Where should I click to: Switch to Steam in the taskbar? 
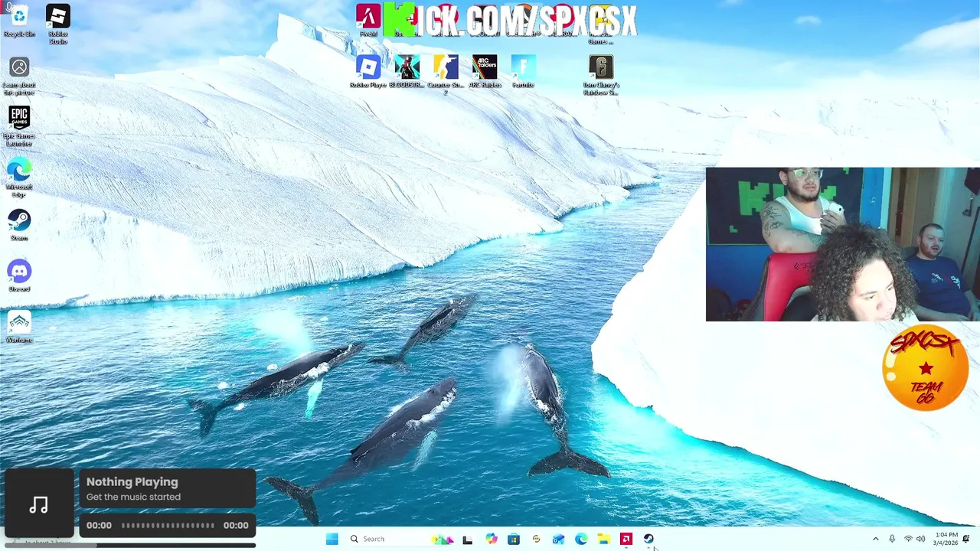[648, 539]
